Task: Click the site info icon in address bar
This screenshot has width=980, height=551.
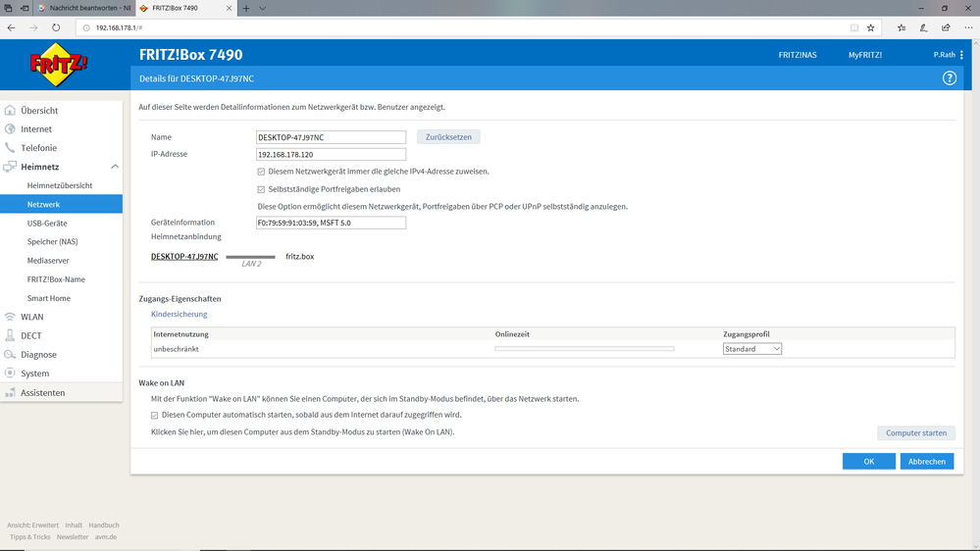Action: 86,27
